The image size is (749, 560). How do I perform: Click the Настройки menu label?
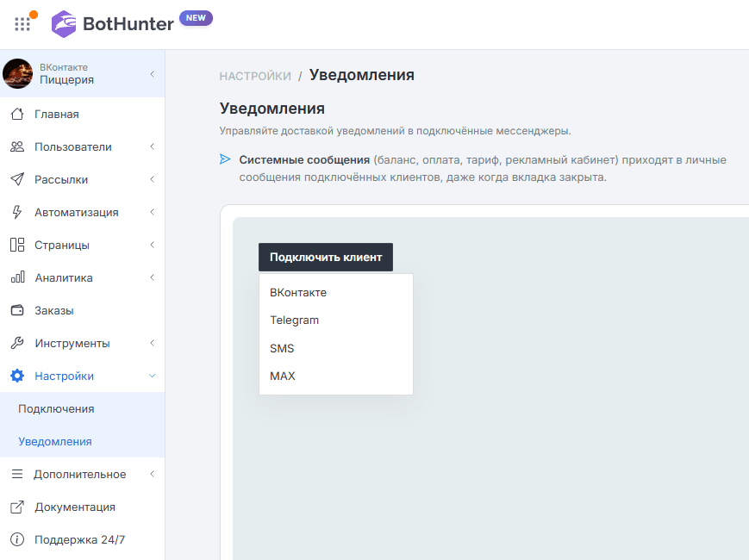(x=64, y=376)
